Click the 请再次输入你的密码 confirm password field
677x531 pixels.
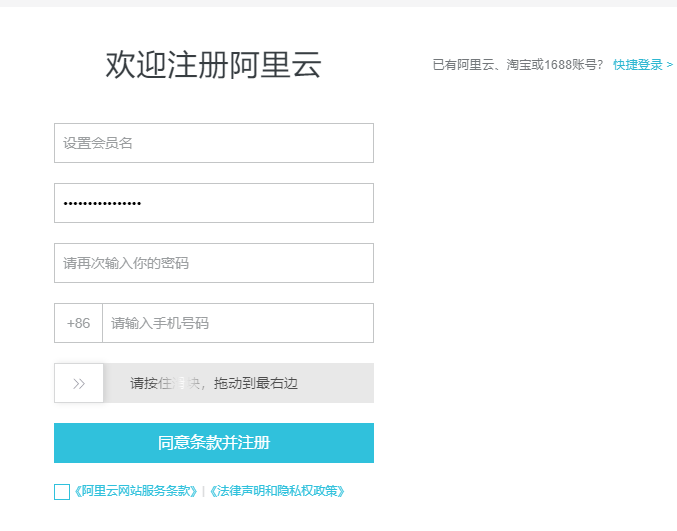pyautogui.click(x=214, y=263)
